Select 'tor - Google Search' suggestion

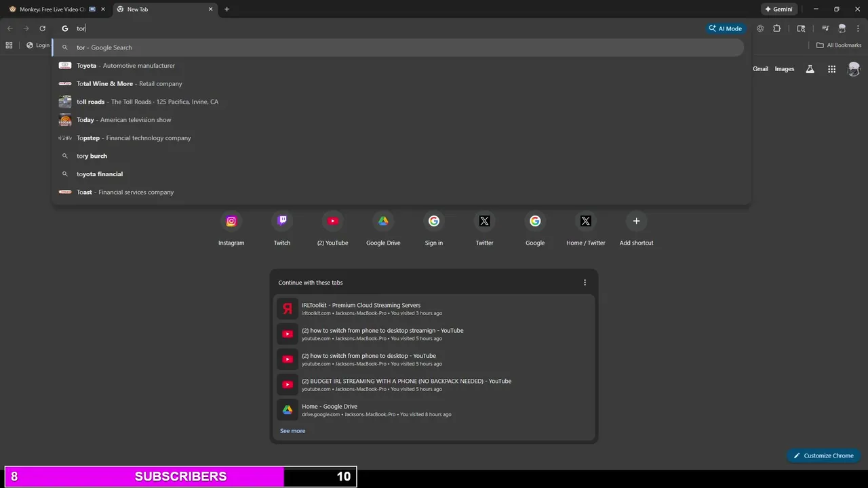click(398, 47)
